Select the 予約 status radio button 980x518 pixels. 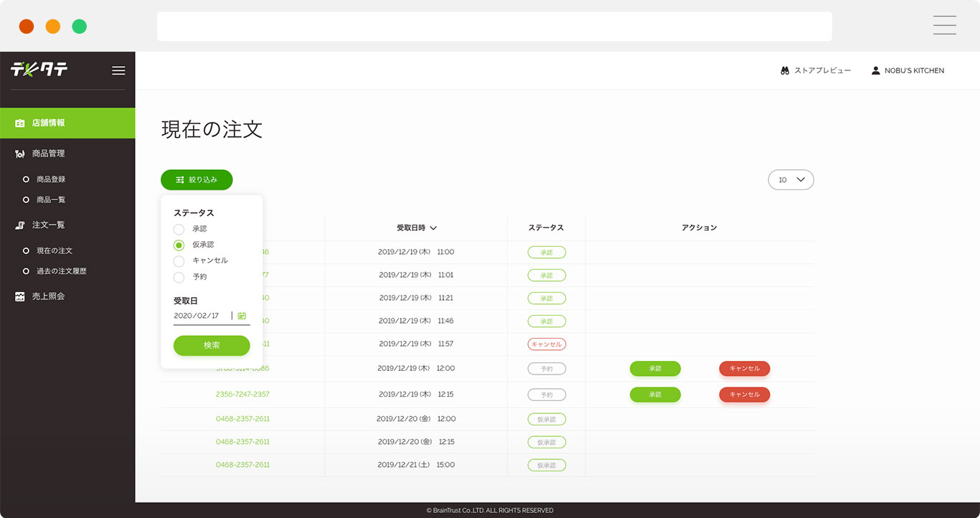179,277
